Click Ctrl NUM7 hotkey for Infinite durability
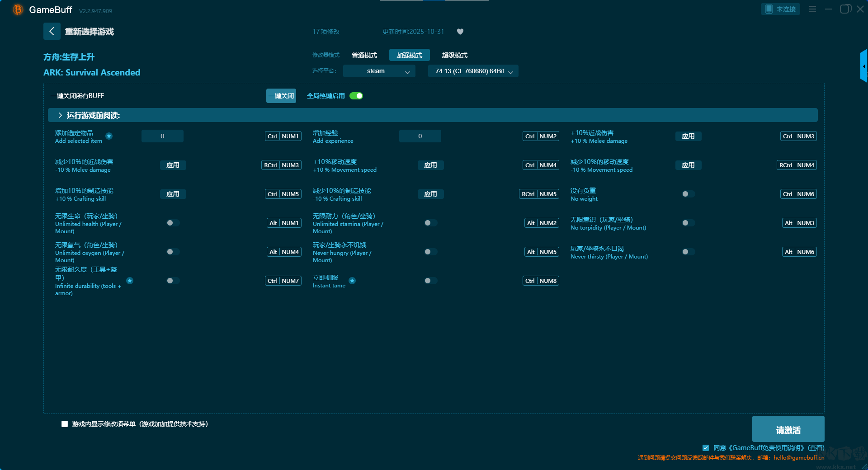The height and width of the screenshot is (470, 868). point(283,281)
